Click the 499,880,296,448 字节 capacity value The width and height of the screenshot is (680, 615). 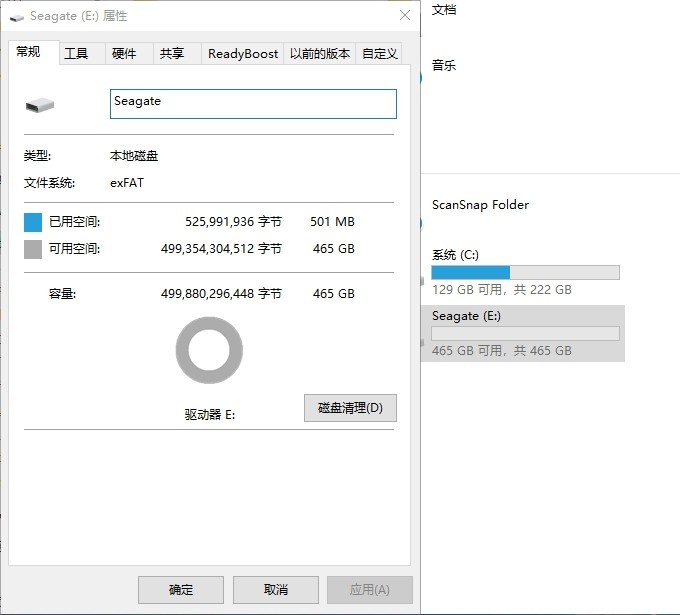pyautogui.click(x=221, y=294)
